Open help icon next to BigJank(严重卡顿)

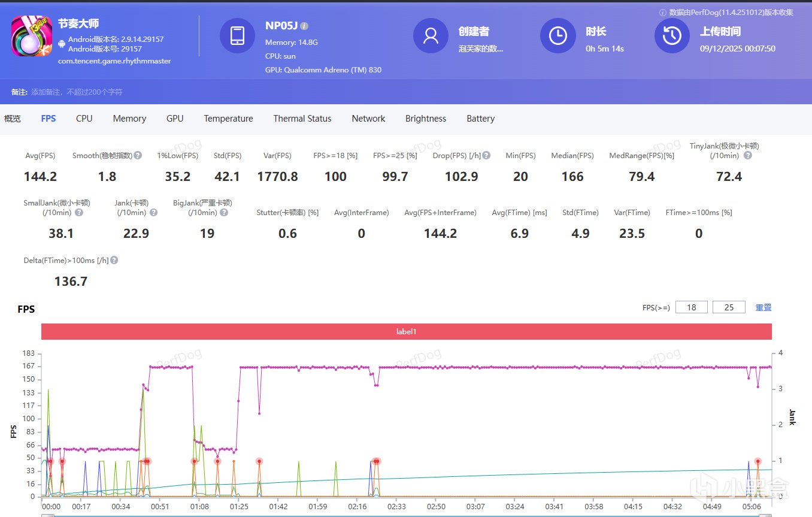[x=223, y=213]
